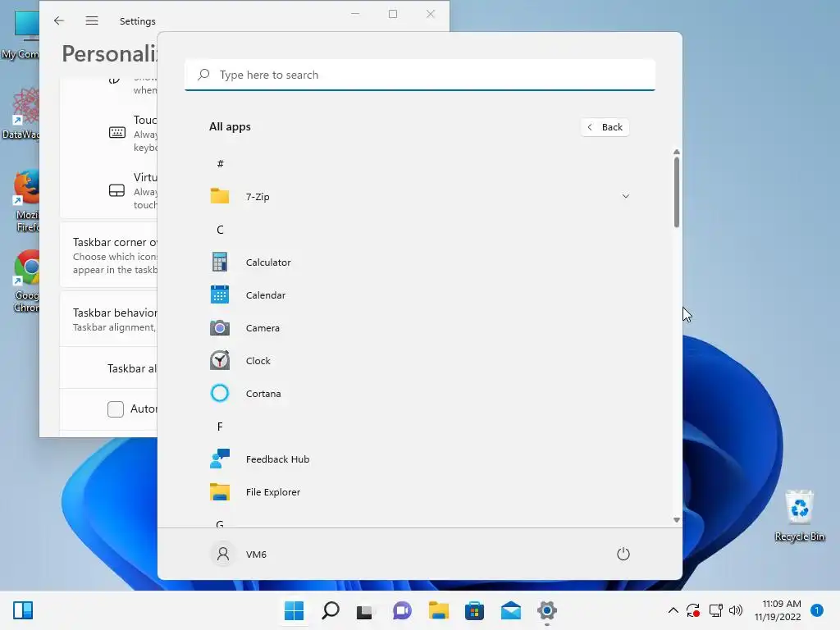Open the Power options button
The height and width of the screenshot is (630, 840).
pyautogui.click(x=623, y=554)
